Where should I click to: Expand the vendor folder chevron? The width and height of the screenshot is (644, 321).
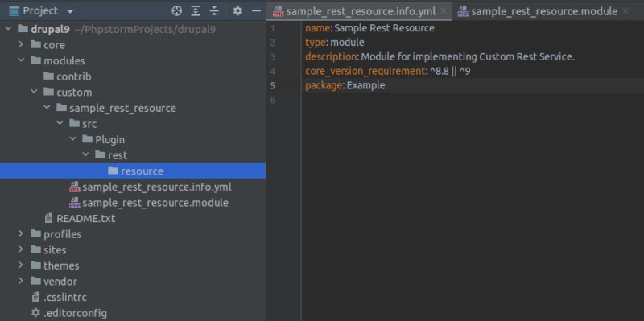[21, 282]
